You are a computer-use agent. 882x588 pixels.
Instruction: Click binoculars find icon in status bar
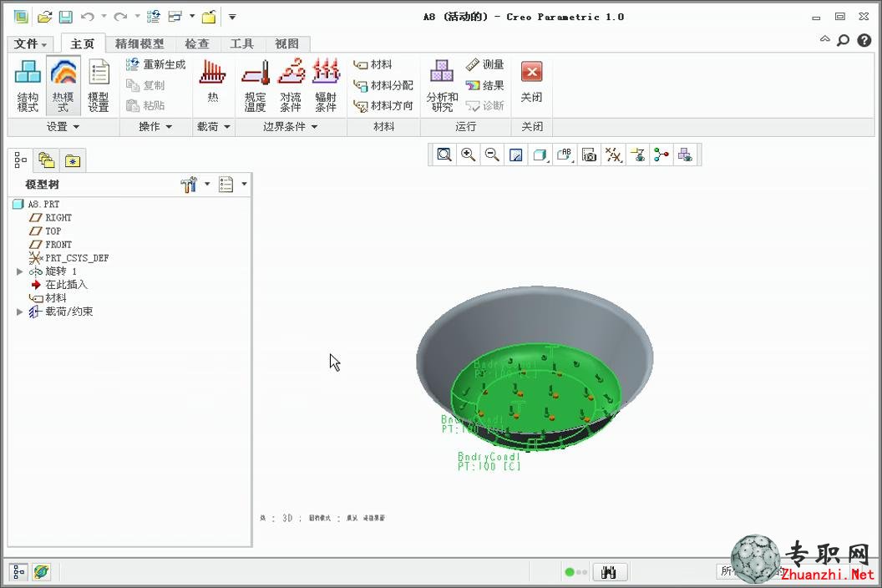click(x=608, y=572)
